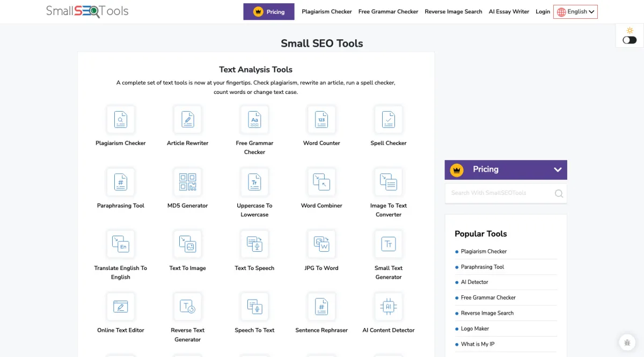The image size is (644, 357).
Task: Open the Reverse Text Generator icon
Action: (188, 307)
